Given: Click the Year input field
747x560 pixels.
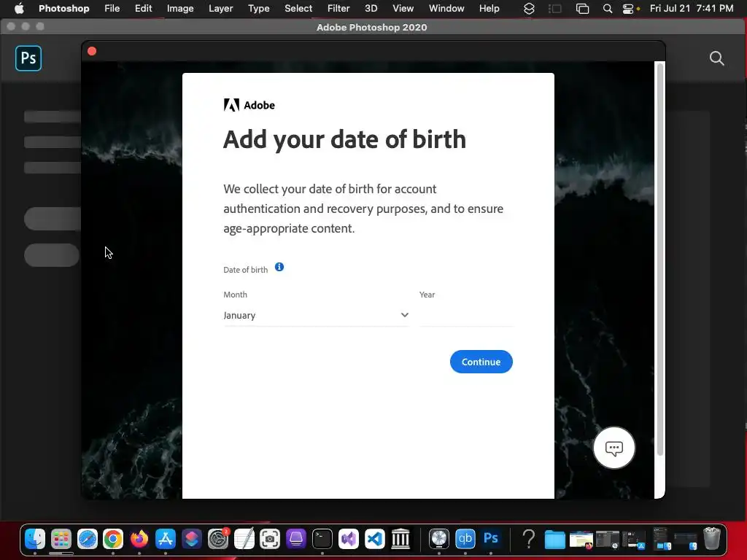Looking at the screenshot, I should tap(465, 315).
